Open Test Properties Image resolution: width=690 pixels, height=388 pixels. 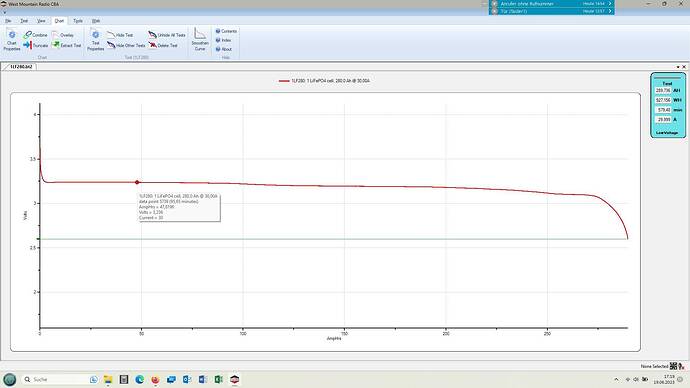[95, 40]
